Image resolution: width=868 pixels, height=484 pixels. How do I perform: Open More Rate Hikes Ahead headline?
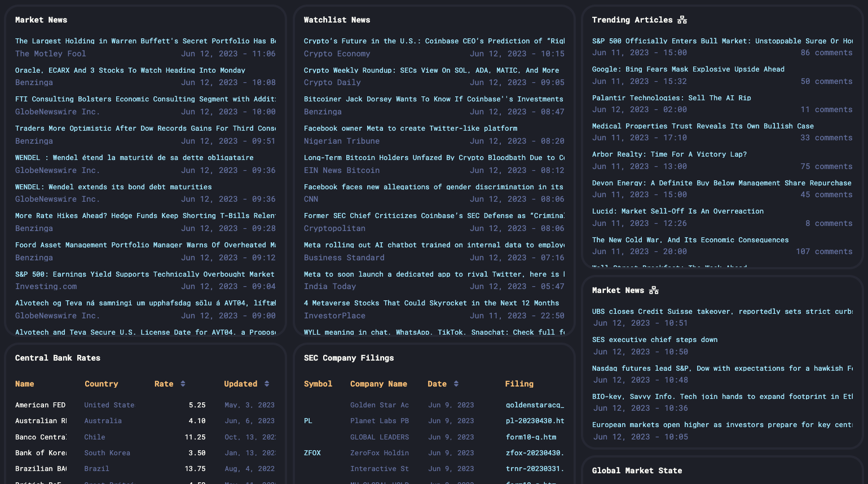[146, 216]
